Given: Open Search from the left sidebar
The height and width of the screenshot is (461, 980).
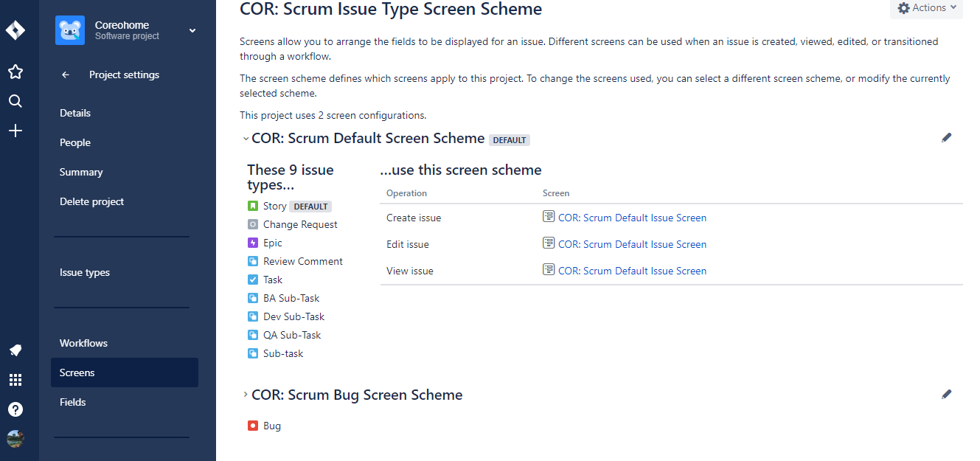Looking at the screenshot, I should click(x=15, y=101).
